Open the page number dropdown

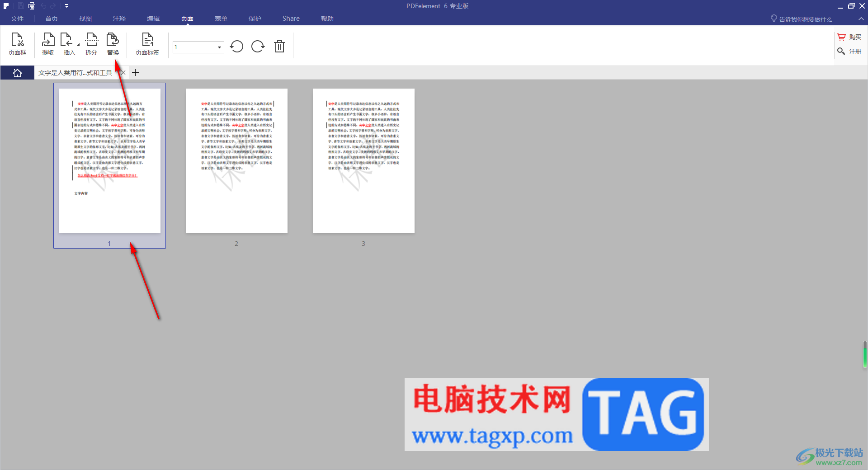click(219, 47)
